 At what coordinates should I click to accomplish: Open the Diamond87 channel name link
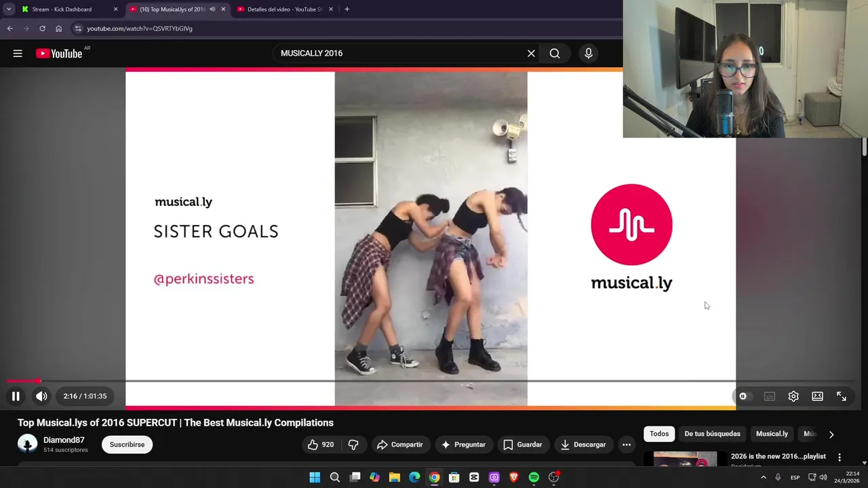[64, 440]
